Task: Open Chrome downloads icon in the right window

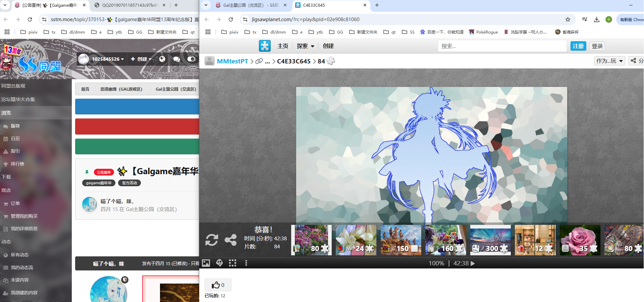Action: 597,19
